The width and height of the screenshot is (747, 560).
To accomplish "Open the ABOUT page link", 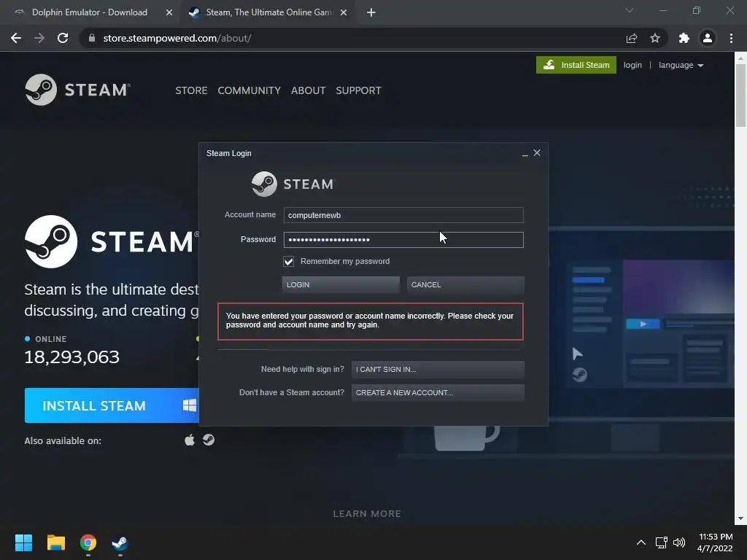I will point(309,90).
